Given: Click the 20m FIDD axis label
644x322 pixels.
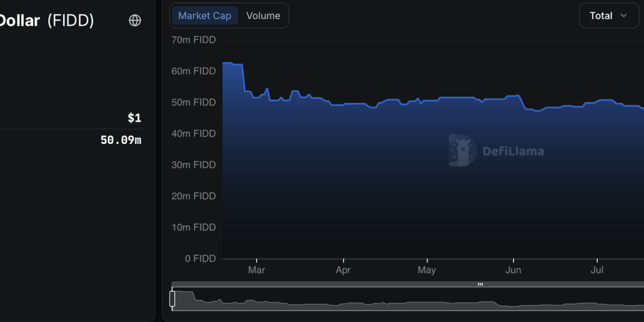Looking at the screenshot, I should [194, 196].
